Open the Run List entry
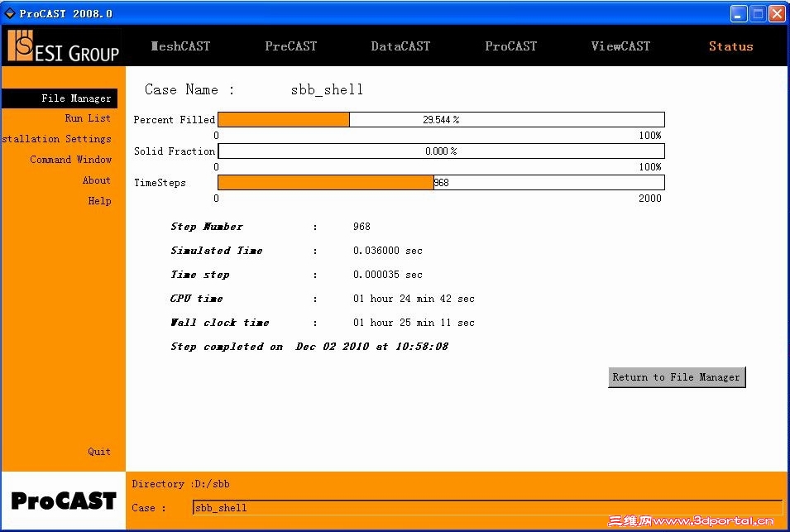The height and width of the screenshot is (532, 790). pyautogui.click(x=88, y=117)
